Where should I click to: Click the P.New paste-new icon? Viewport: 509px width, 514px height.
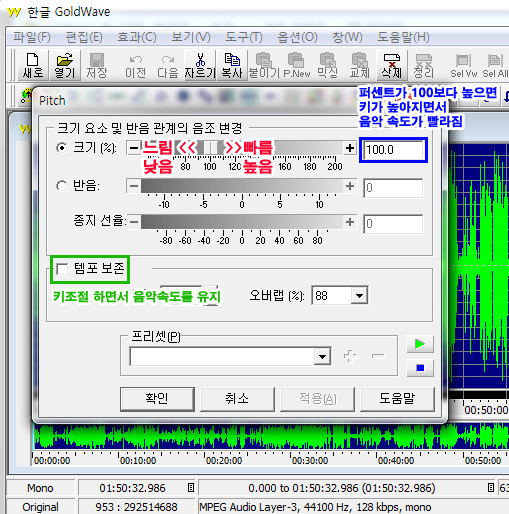[296, 65]
